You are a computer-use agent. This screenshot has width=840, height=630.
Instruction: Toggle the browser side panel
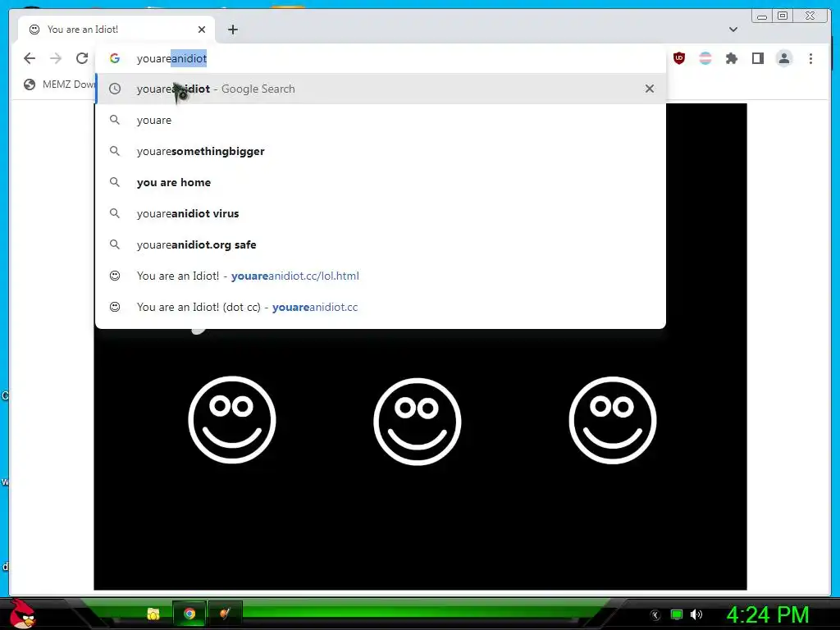[757, 58]
